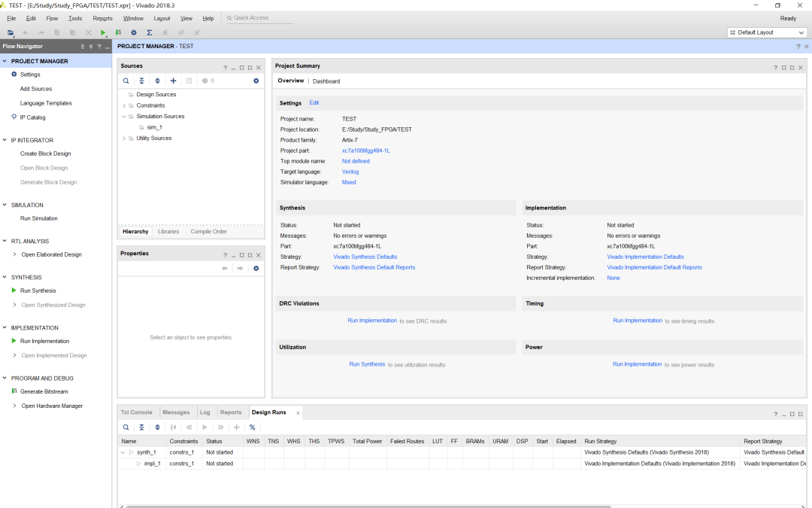Search in the Sources panel
812x508 pixels.
click(x=126, y=81)
